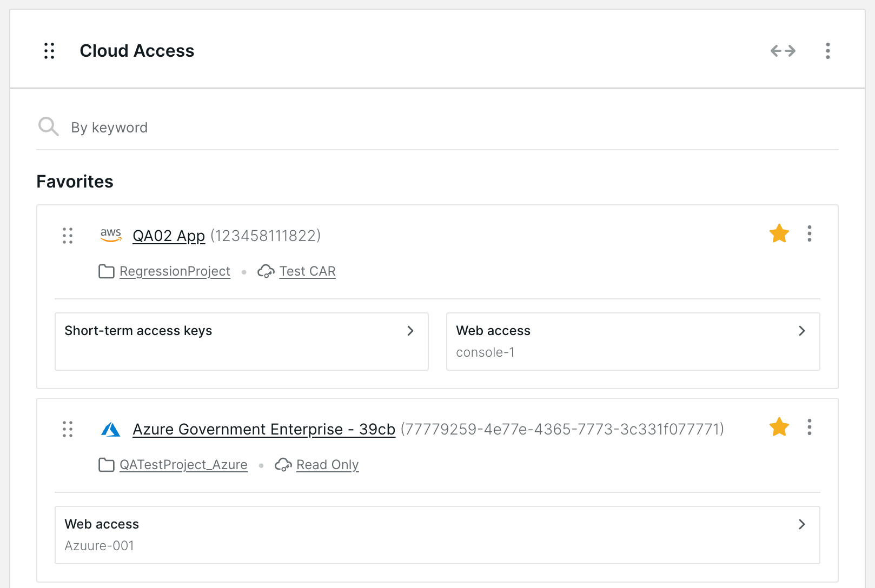The width and height of the screenshot is (875, 588).
Task: Click the Cloud Access panel title
Action: tap(137, 51)
